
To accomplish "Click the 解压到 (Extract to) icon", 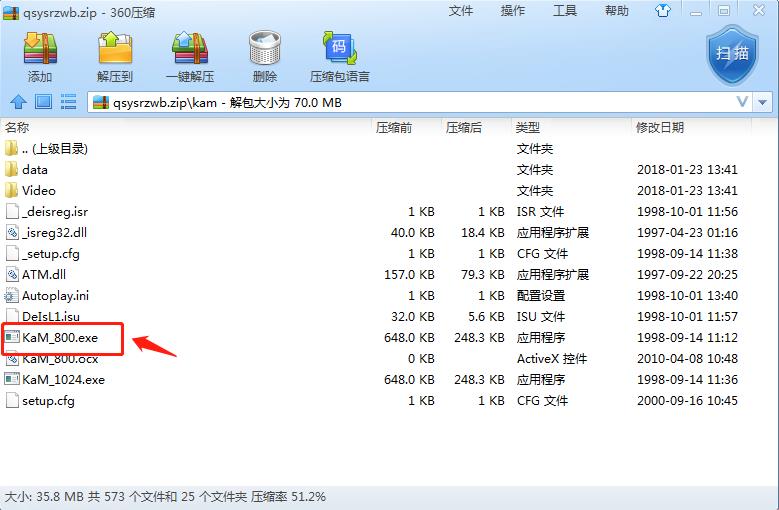I will click(114, 56).
